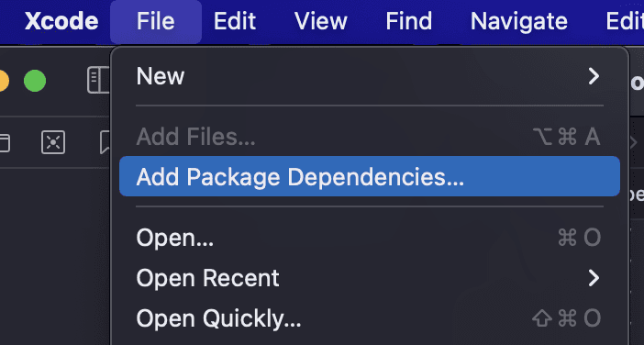Open the first Edit menu
Screen dimensions: 644x345
(235, 21)
